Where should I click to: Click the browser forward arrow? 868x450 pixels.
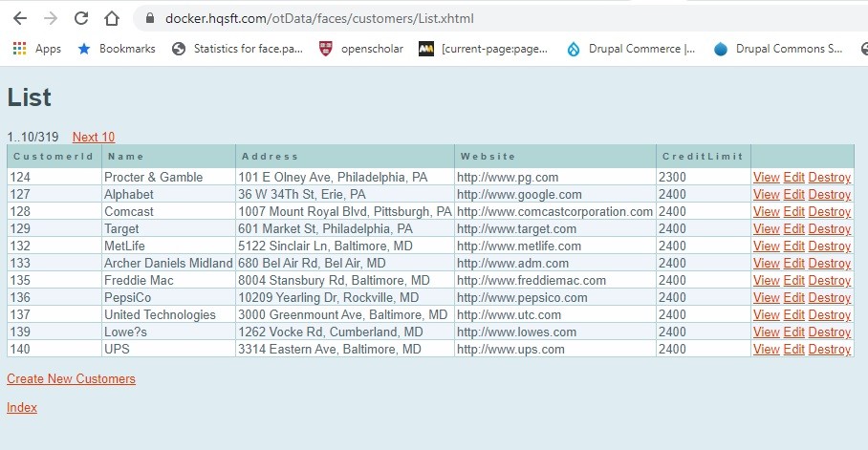(51, 18)
